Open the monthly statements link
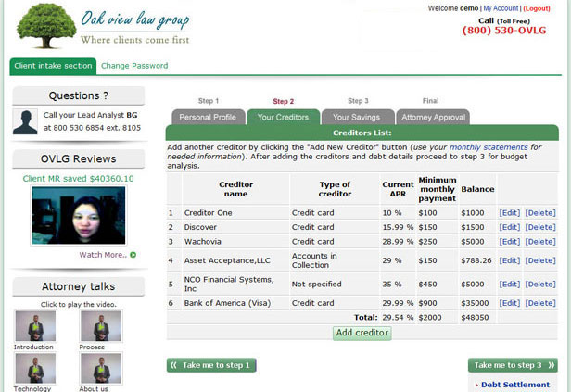 pos(489,147)
